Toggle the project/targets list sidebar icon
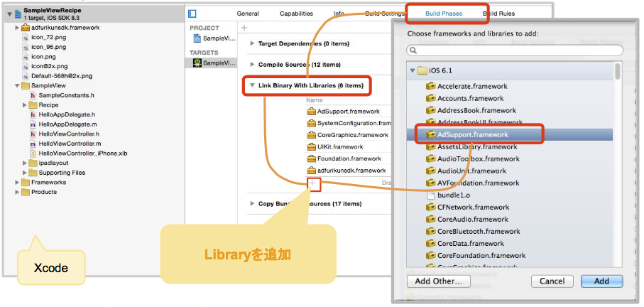This screenshot has height=307, width=644. pos(192,14)
